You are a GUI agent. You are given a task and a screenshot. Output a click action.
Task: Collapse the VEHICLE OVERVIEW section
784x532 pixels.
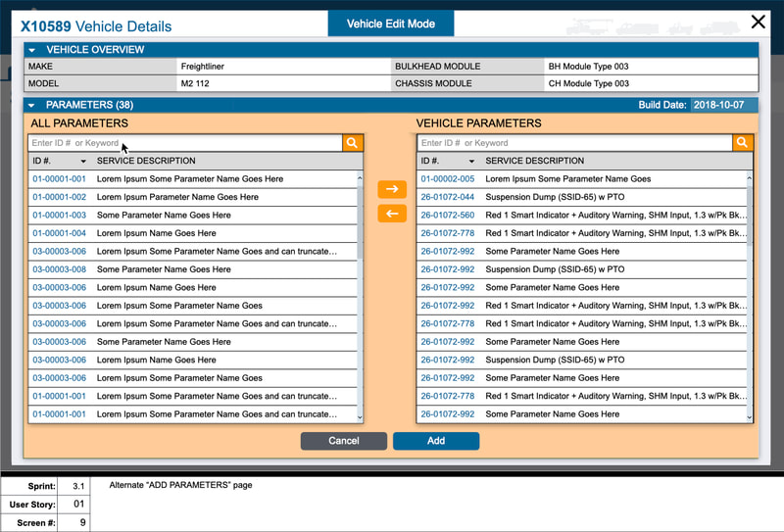pyautogui.click(x=32, y=50)
